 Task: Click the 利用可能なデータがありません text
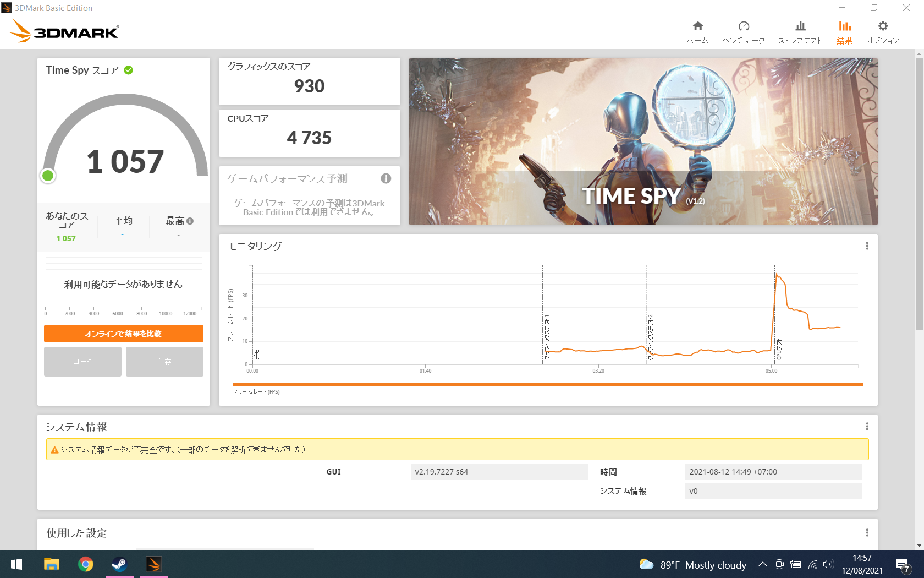tap(123, 285)
